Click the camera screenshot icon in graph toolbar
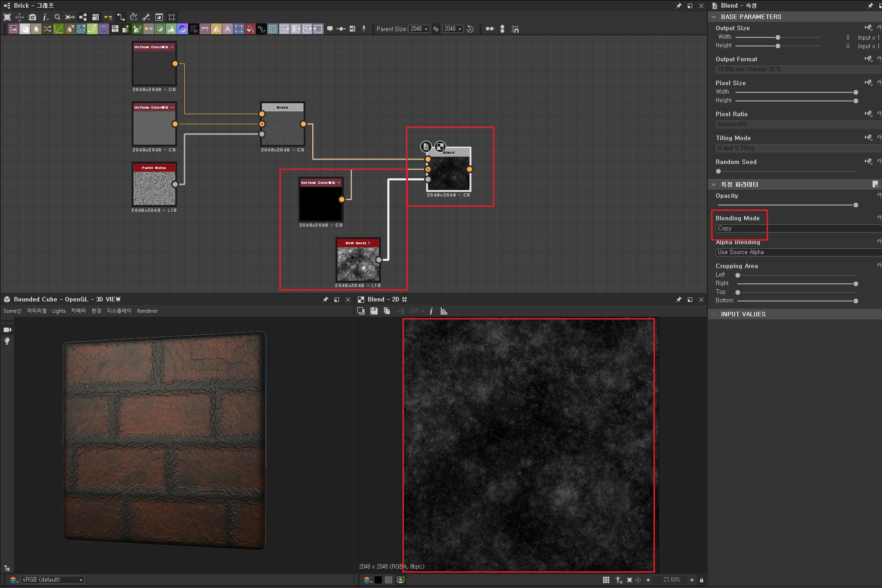The width and height of the screenshot is (882, 588). 32,17
